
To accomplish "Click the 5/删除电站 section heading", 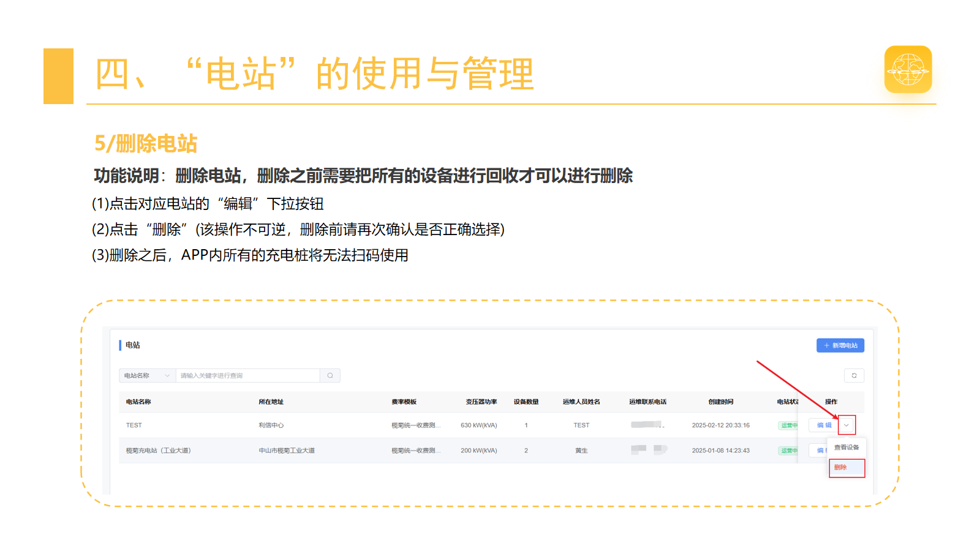I will (146, 143).
